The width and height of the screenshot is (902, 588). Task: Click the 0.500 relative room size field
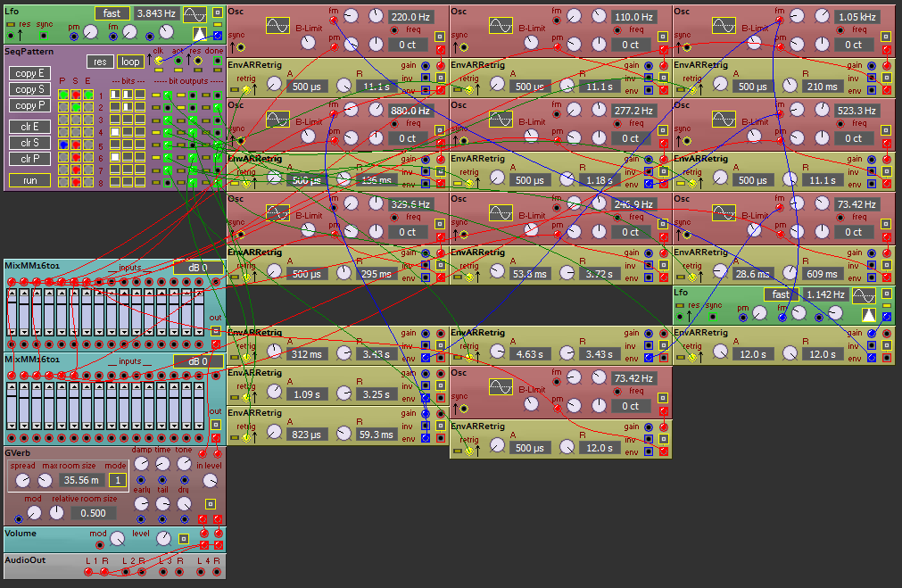[93, 513]
